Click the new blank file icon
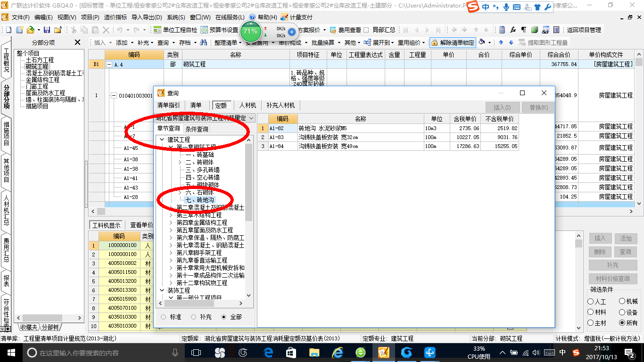 point(8,30)
